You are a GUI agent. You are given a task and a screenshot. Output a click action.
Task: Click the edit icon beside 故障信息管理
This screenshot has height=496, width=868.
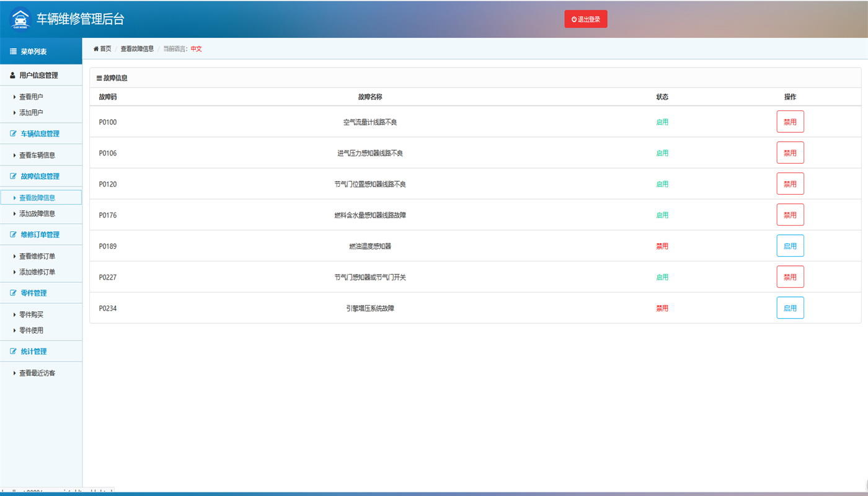tap(13, 177)
